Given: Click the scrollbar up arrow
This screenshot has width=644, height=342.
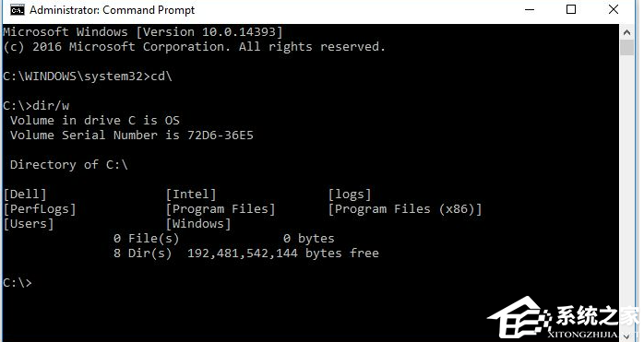Looking at the screenshot, I should tap(626, 32).
